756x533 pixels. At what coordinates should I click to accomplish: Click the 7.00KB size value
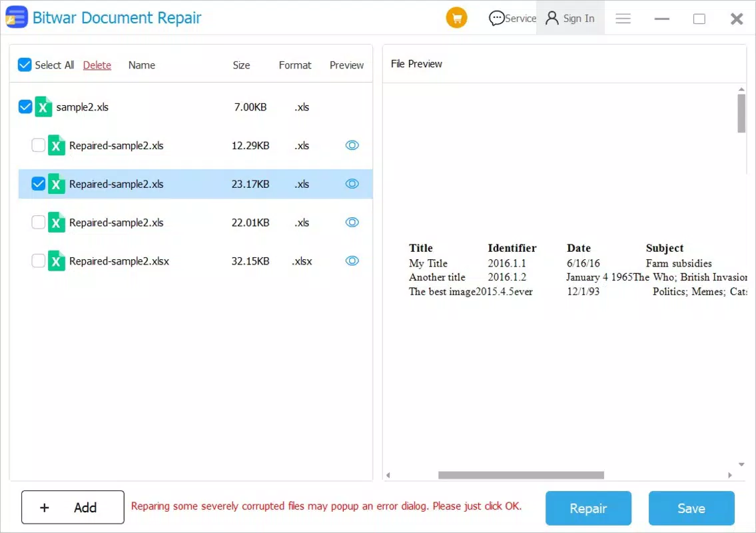coord(250,107)
